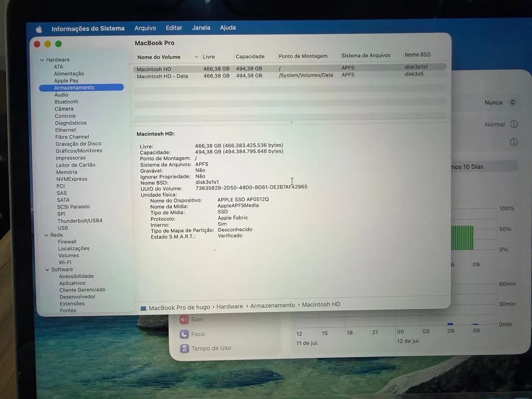Select Aplicativos under Software

pos(72,283)
